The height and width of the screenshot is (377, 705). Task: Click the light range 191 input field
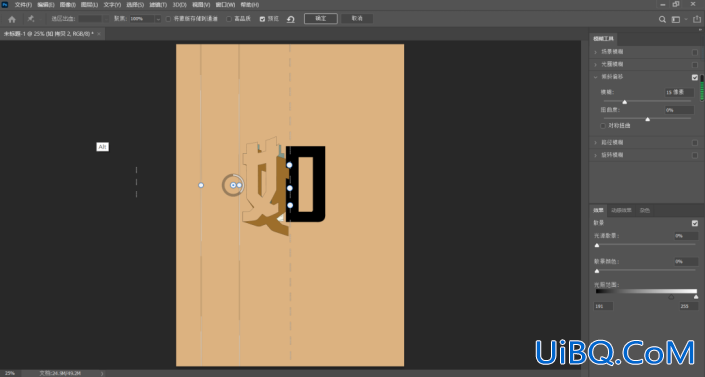603,306
